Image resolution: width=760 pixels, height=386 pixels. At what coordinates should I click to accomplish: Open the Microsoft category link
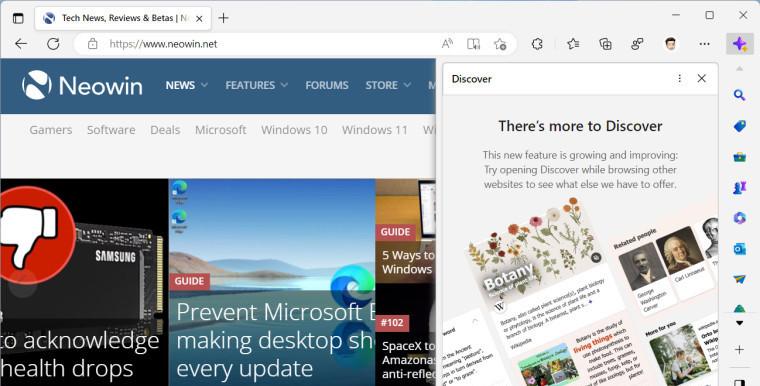tap(221, 130)
